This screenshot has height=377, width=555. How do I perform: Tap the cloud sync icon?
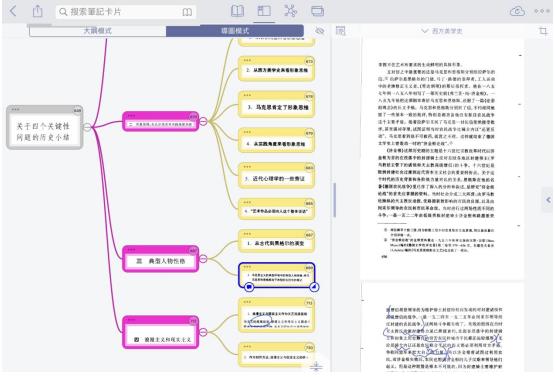click(517, 12)
